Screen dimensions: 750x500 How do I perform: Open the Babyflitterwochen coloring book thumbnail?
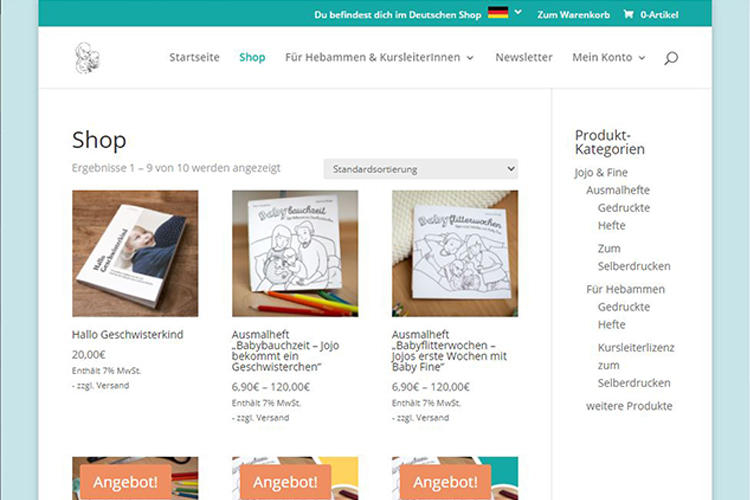[x=455, y=254]
